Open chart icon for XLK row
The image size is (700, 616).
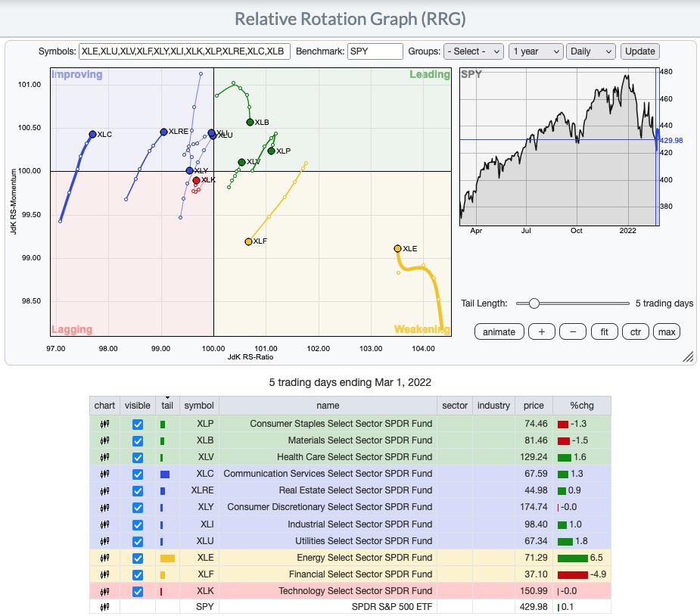104,592
